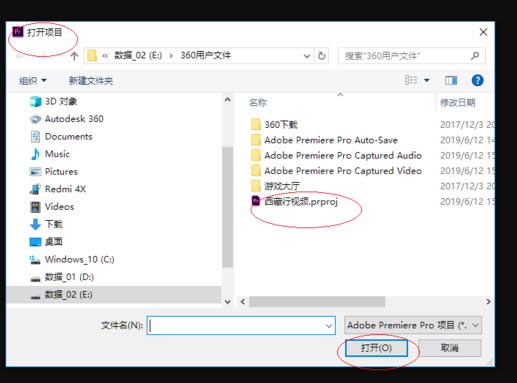
Task: Click the 打开(O) button
Action: (376, 348)
